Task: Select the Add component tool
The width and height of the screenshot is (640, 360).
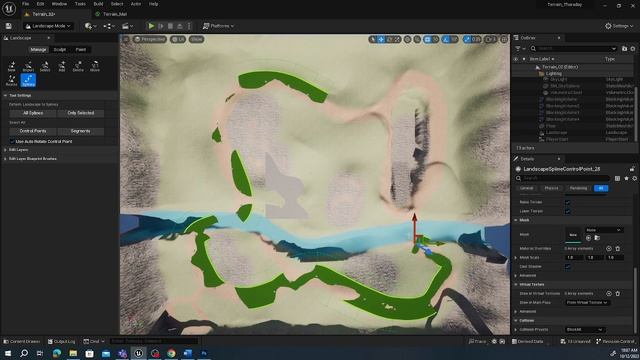Action: point(62,66)
